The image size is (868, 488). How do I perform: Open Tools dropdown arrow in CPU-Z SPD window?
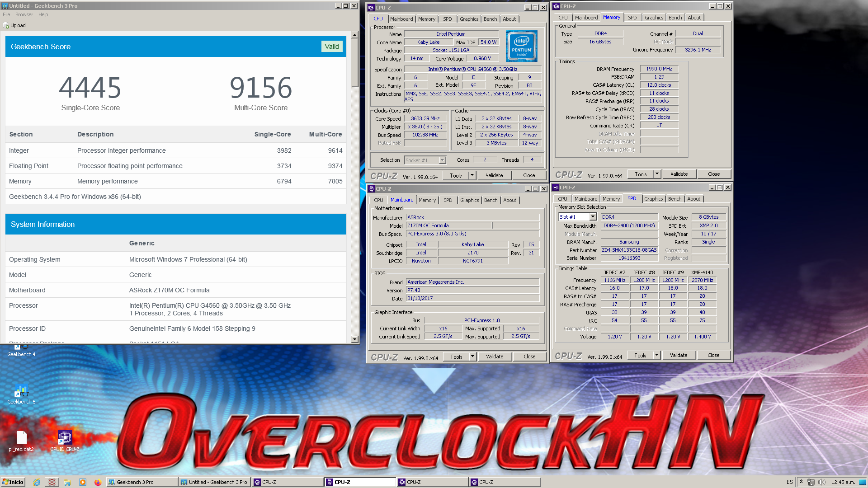[x=656, y=355]
